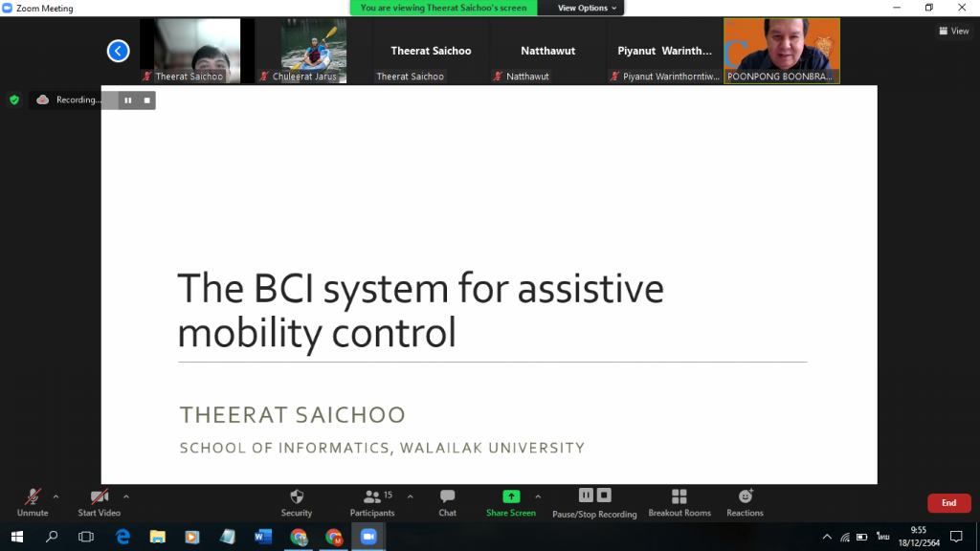Open the View Options dropdown
Screen dimensions: 980x551
coord(589,8)
